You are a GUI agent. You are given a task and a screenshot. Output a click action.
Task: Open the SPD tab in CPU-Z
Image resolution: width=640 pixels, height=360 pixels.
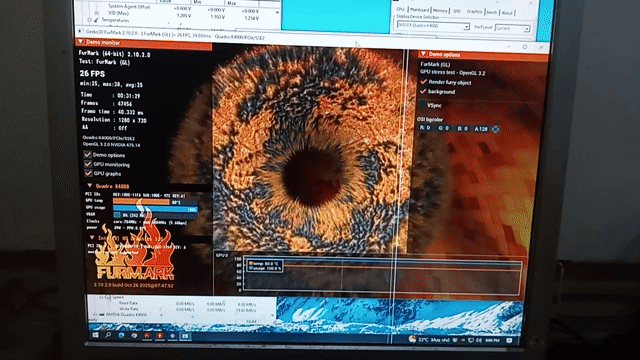click(x=457, y=11)
